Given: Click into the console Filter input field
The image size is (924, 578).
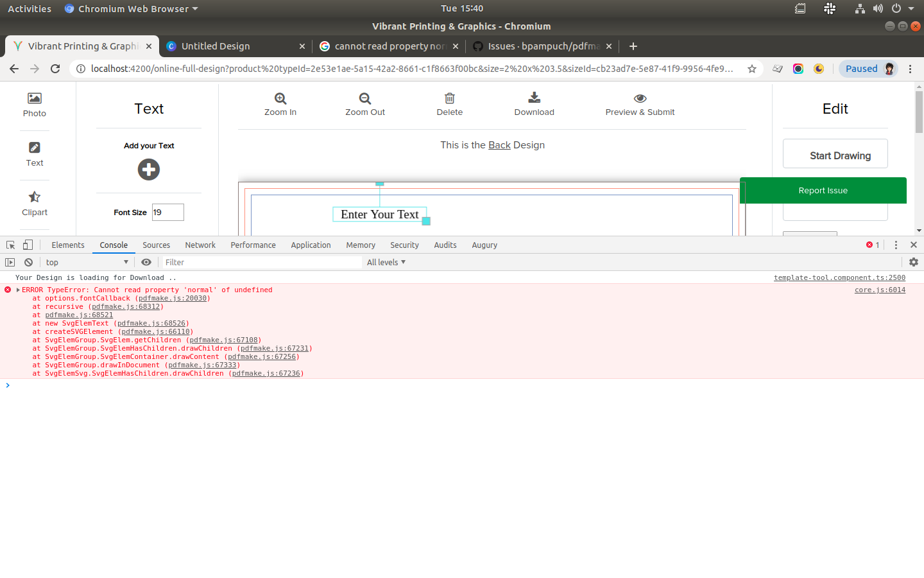Looking at the screenshot, I should (x=257, y=262).
